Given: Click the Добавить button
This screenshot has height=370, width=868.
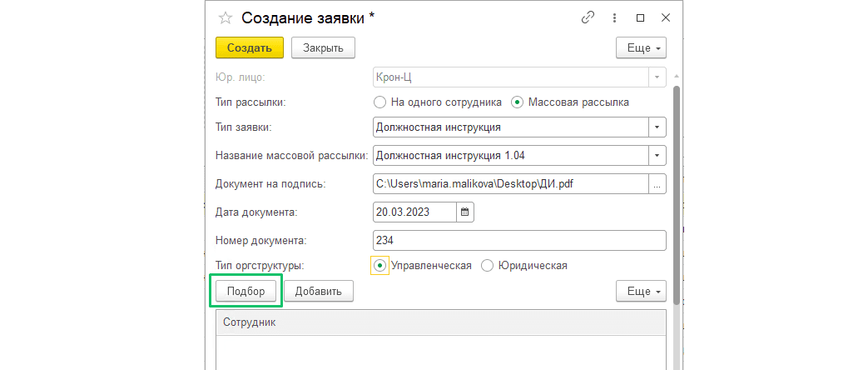Looking at the screenshot, I should pyautogui.click(x=319, y=291).
